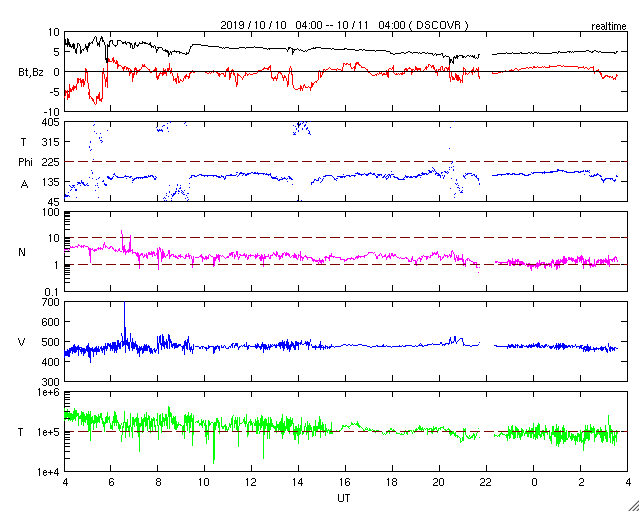Click the resize grip at the corner
This screenshot has width=640, height=512.
pyautogui.click(x=633, y=505)
